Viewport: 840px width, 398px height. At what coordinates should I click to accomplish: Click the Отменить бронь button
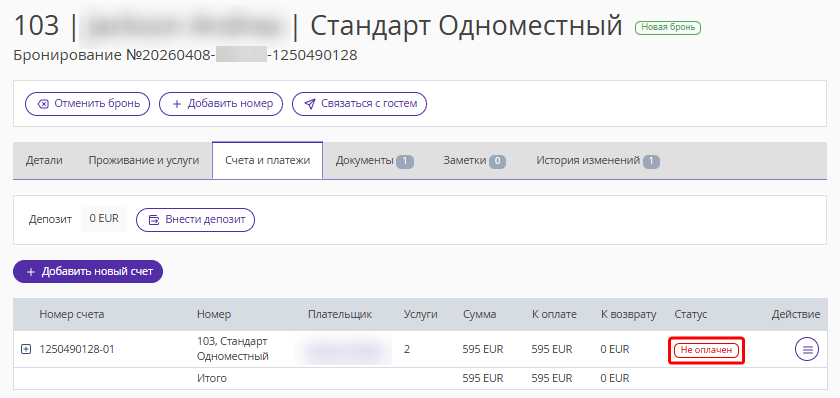click(x=88, y=104)
